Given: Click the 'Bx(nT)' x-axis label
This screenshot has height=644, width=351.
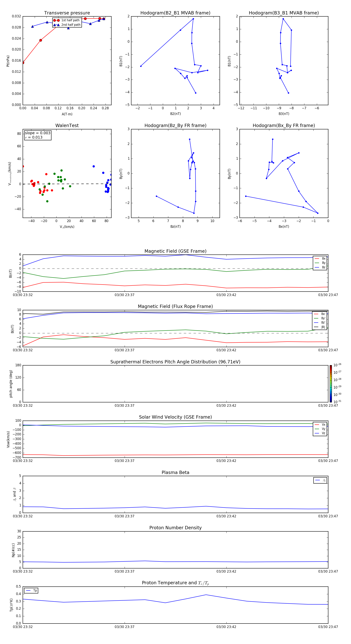Looking at the screenshot, I should point(284,227).
